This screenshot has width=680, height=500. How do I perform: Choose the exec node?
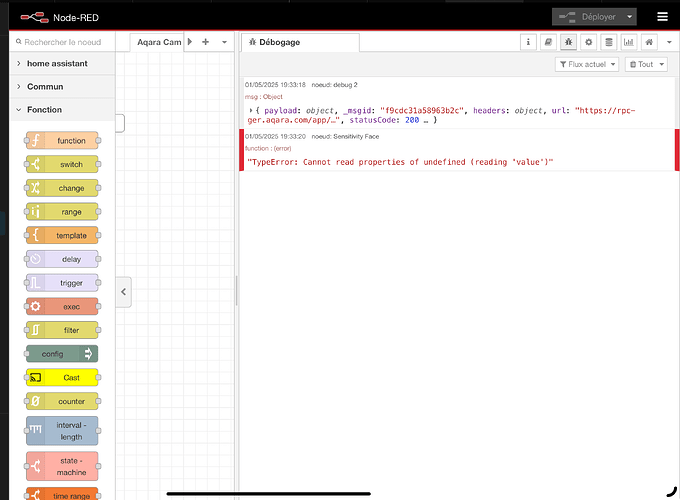click(62, 307)
